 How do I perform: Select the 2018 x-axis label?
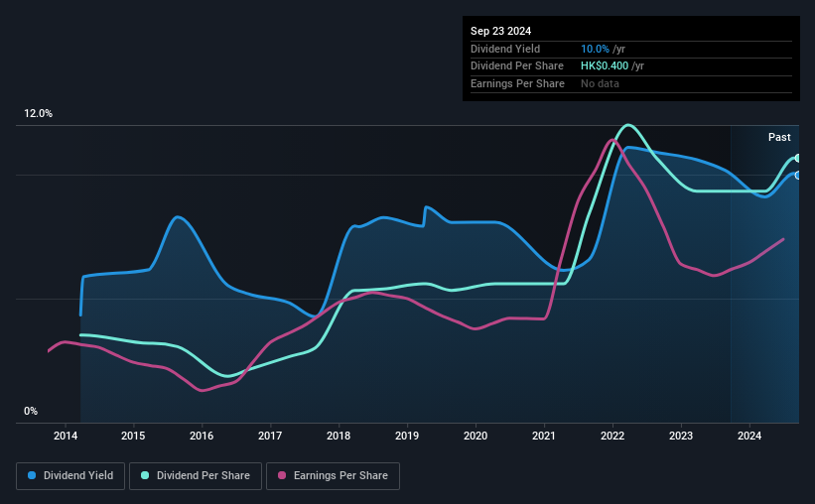[339, 436]
